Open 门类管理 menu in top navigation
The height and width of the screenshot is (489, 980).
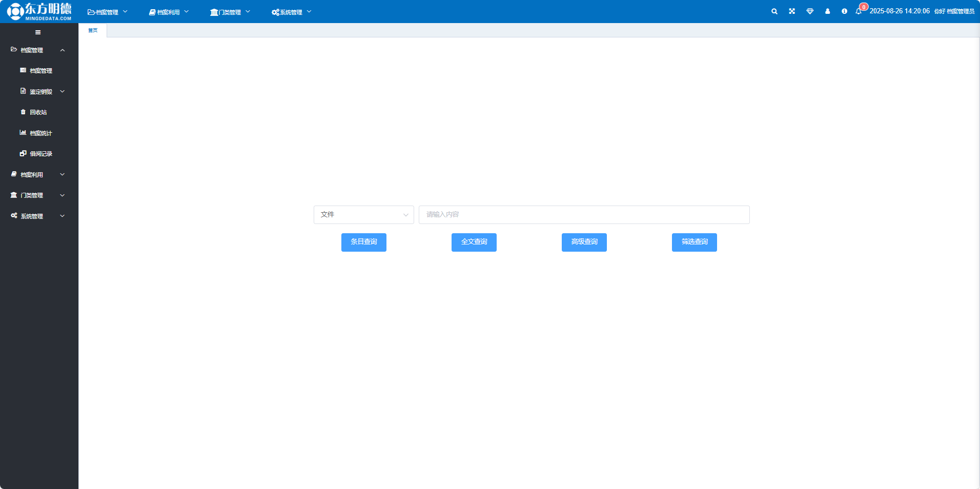coord(230,12)
